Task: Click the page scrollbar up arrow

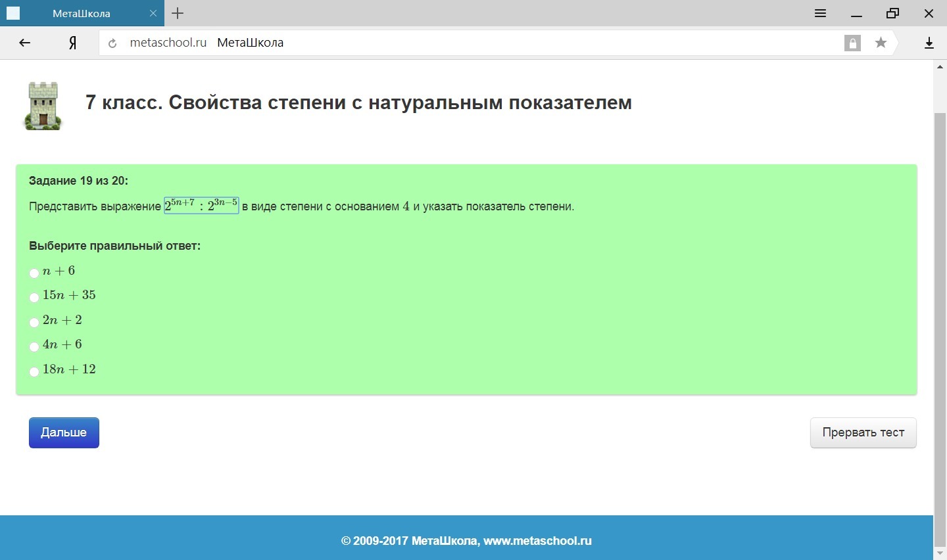Action: pyautogui.click(x=940, y=67)
